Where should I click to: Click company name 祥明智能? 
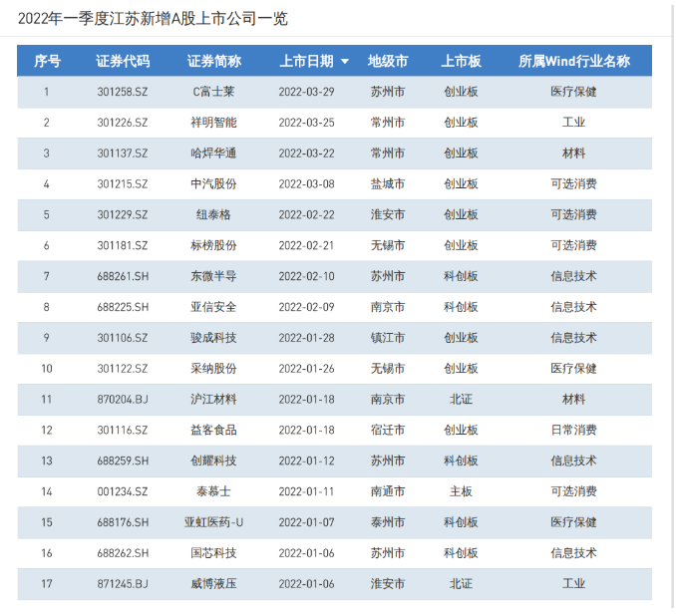point(213,123)
